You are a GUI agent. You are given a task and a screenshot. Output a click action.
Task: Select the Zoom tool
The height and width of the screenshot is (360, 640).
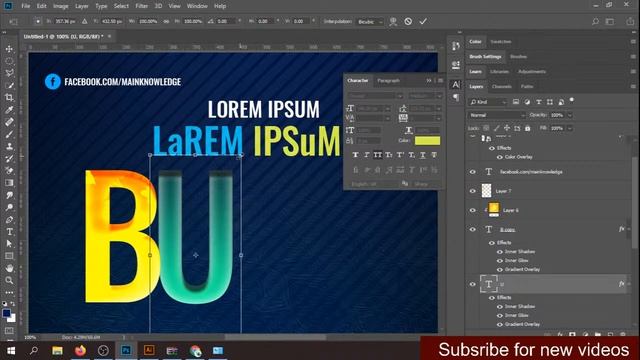pyautogui.click(x=9, y=280)
